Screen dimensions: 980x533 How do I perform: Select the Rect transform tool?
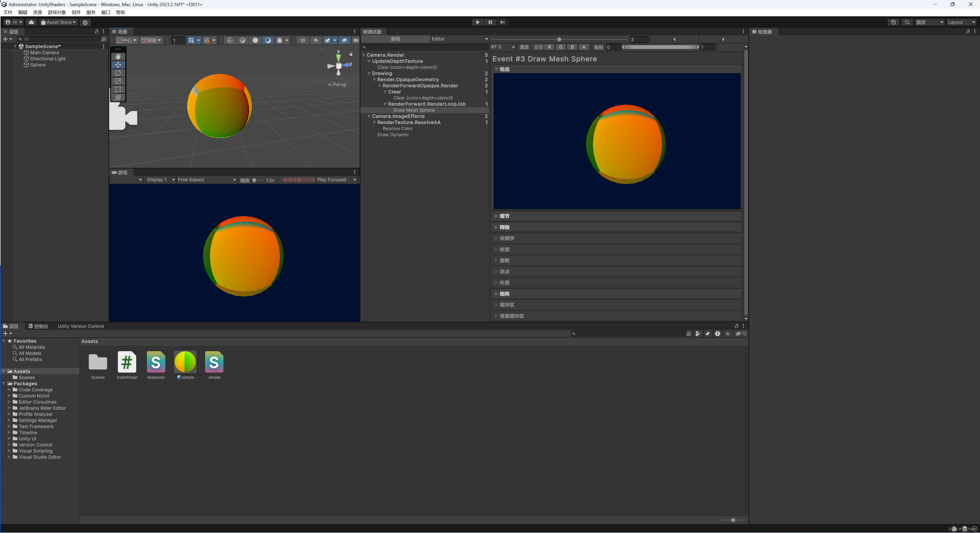pyautogui.click(x=118, y=90)
